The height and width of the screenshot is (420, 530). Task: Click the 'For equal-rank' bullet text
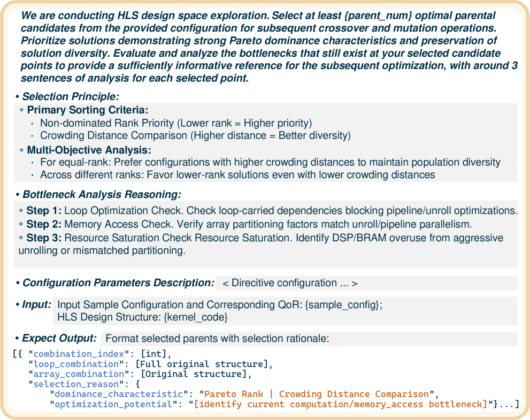[x=270, y=162]
